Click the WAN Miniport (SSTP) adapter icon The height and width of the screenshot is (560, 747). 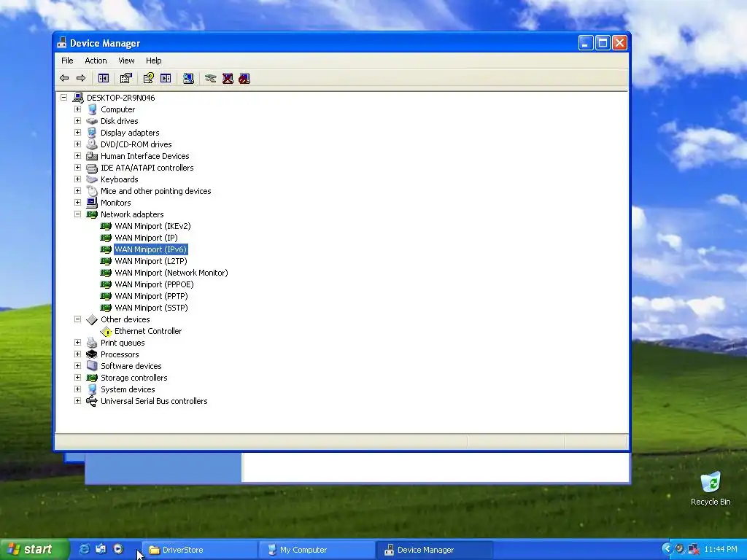tap(106, 308)
